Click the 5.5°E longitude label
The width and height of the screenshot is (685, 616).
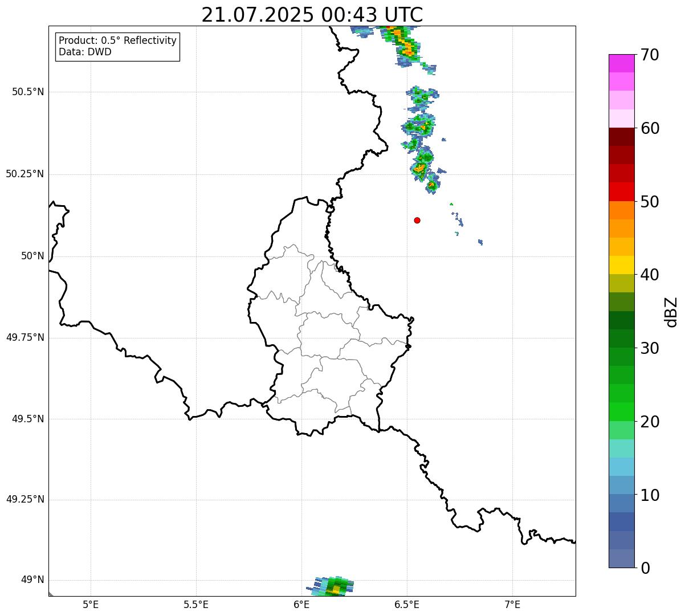click(x=196, y=604)
